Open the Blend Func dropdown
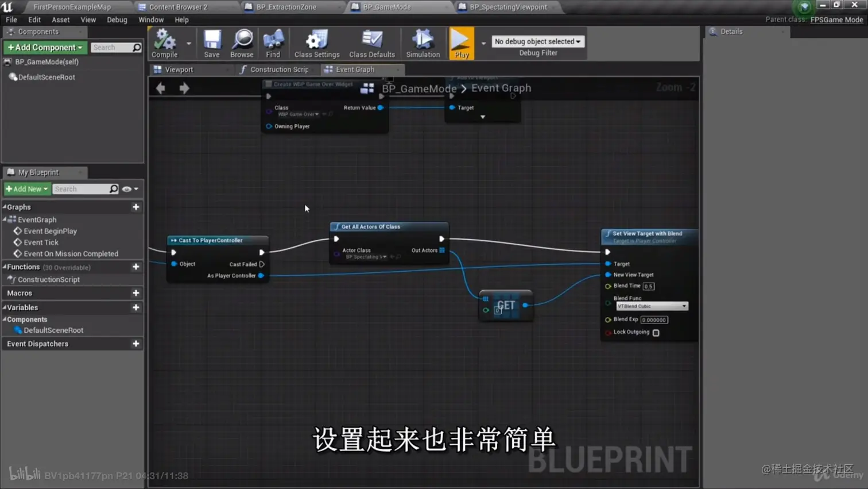The image size is (868, 489). [x=652, y=306]
